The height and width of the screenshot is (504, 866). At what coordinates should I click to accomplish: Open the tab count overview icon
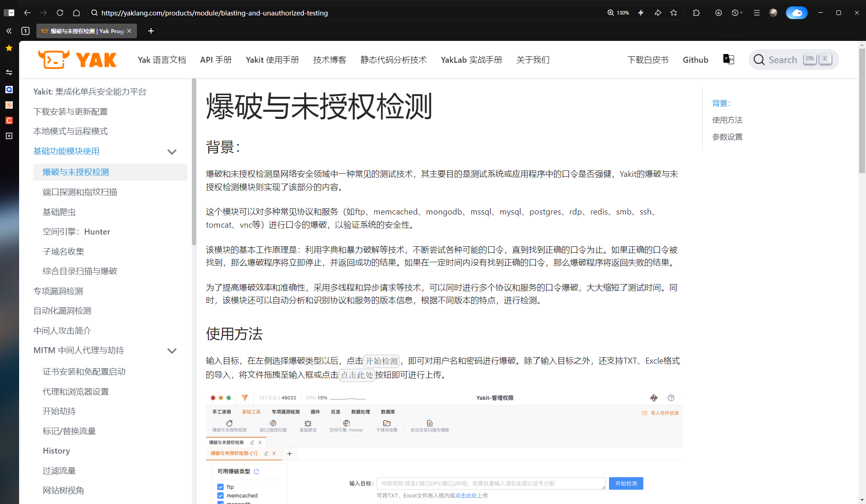pyautogui.click(x=25, y=31)
